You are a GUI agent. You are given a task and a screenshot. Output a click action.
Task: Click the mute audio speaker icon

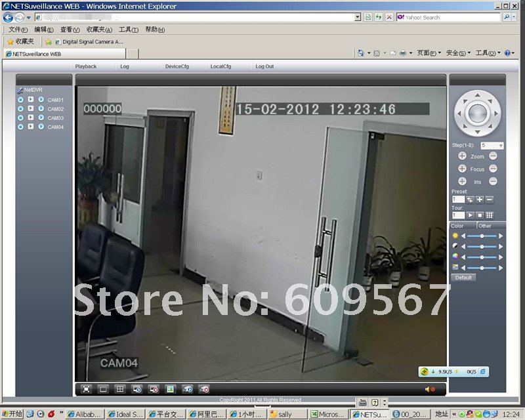tap(430, 389)
